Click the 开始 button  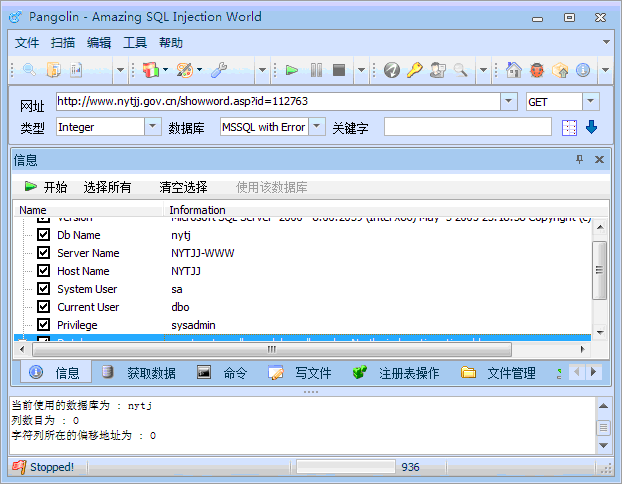click(x=46, y=187)
